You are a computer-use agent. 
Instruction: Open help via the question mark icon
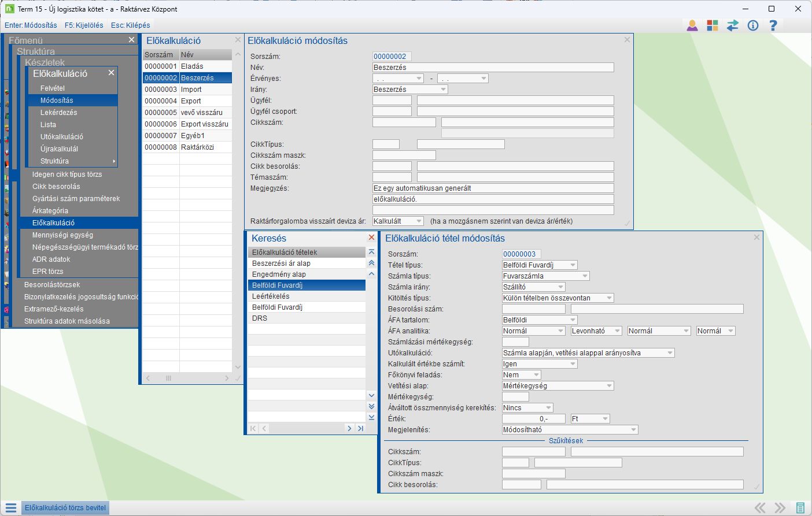tap(773, 25)
